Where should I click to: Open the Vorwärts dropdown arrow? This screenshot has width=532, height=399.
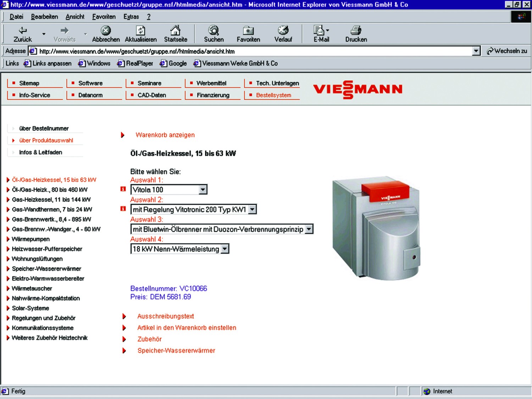(85, 34)
